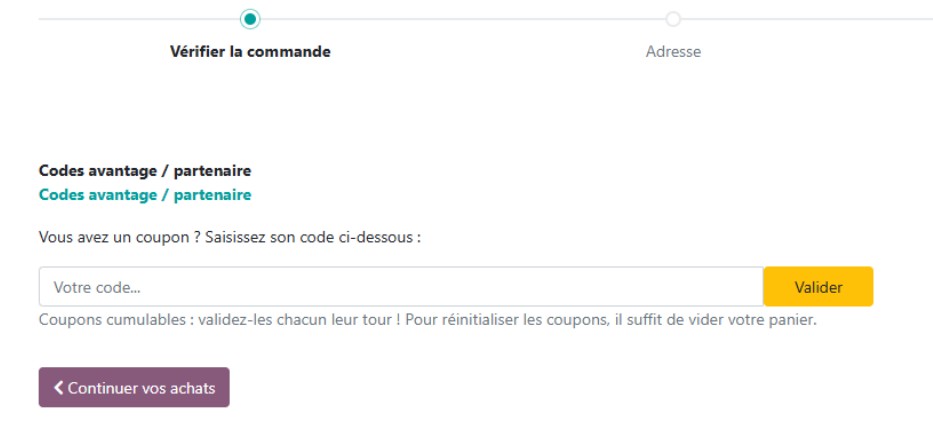Click the left chevron icon in Continuer button
Screen dimensions: 933x438
tap(58, 388)
